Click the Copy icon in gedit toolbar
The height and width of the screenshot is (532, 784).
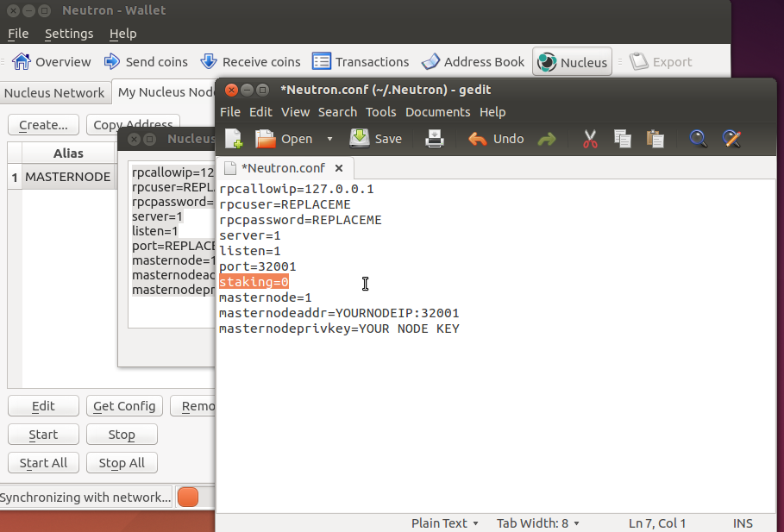tap(622, 139)
